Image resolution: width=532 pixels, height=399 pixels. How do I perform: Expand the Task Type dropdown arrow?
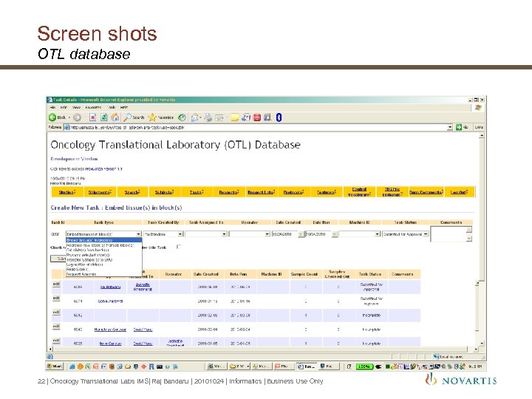138,234
